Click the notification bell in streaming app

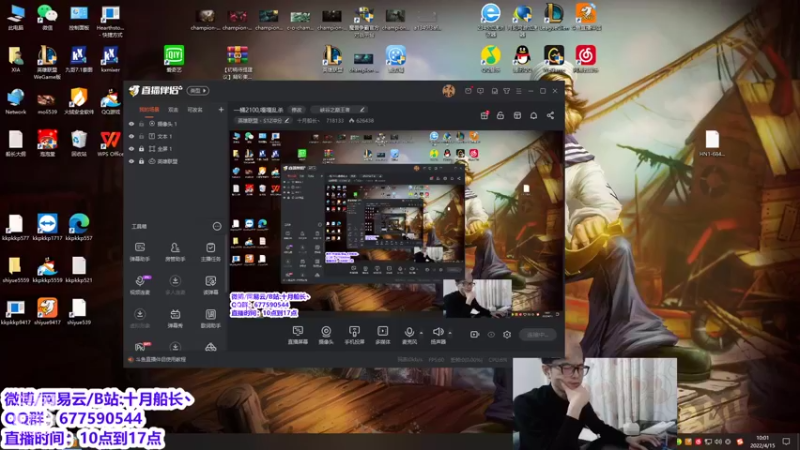coord(533,115)
